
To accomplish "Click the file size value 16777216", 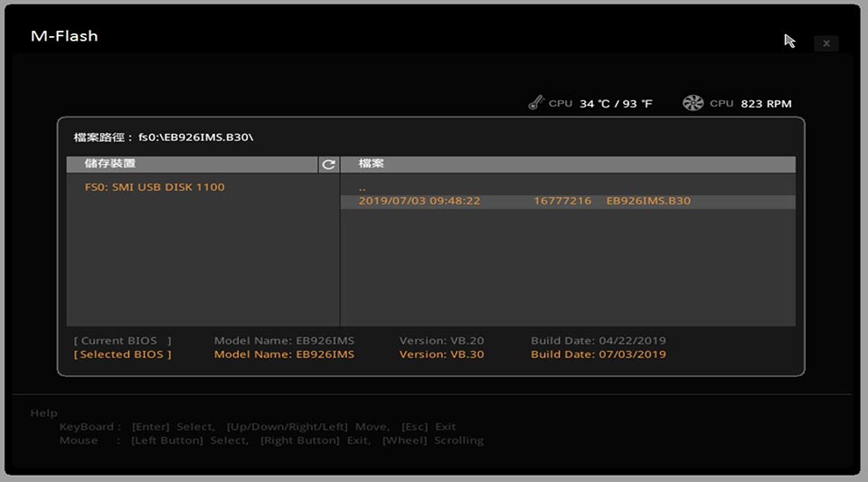I will 562,201.
